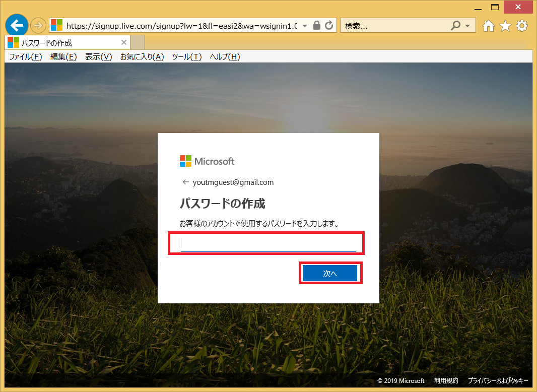537x392 pixels.
Task: Click the security padlock icon
Action: point(317,25)
